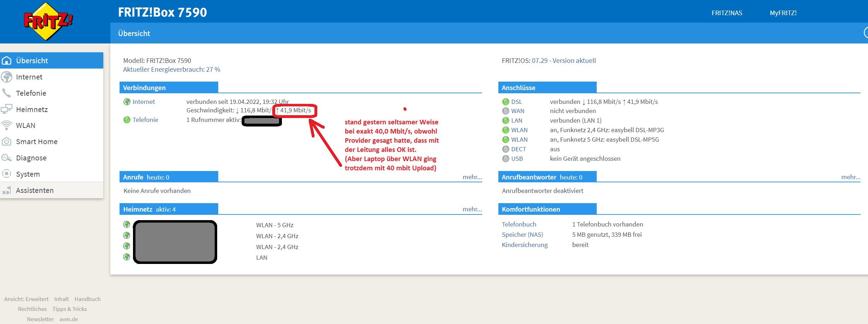Click the green DSL status indicator

point(506,102)
